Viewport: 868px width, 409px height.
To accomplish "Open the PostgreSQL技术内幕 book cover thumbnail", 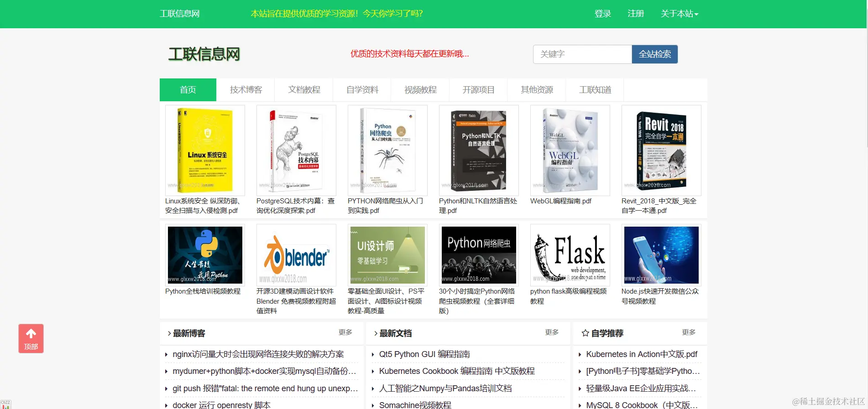I will pyautogui.click(x=296, y=150).
